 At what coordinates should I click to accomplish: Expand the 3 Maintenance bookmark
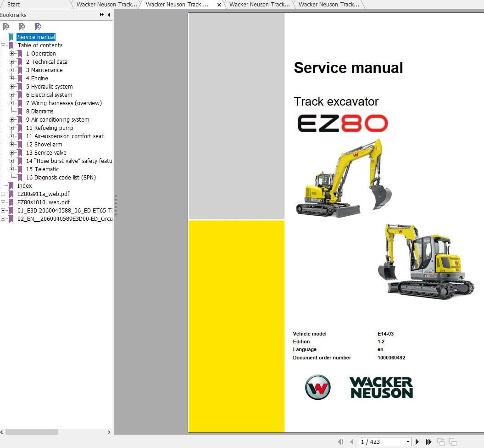pos(12,70)
